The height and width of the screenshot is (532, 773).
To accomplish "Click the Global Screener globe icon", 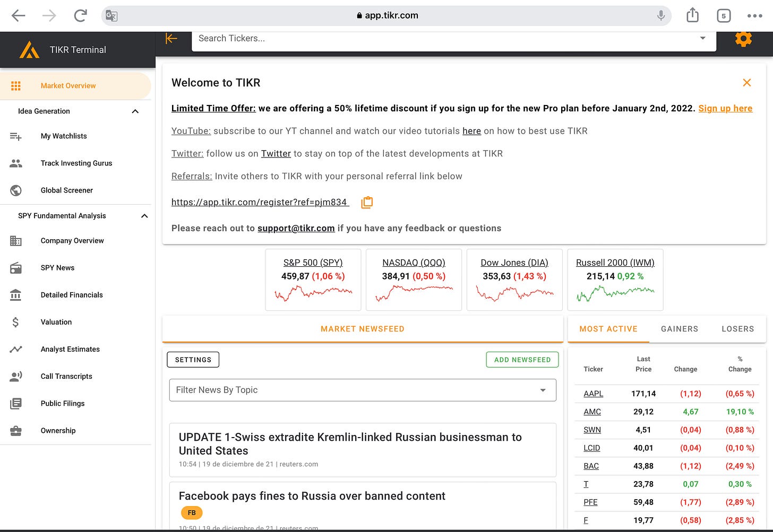I will 16,190.
